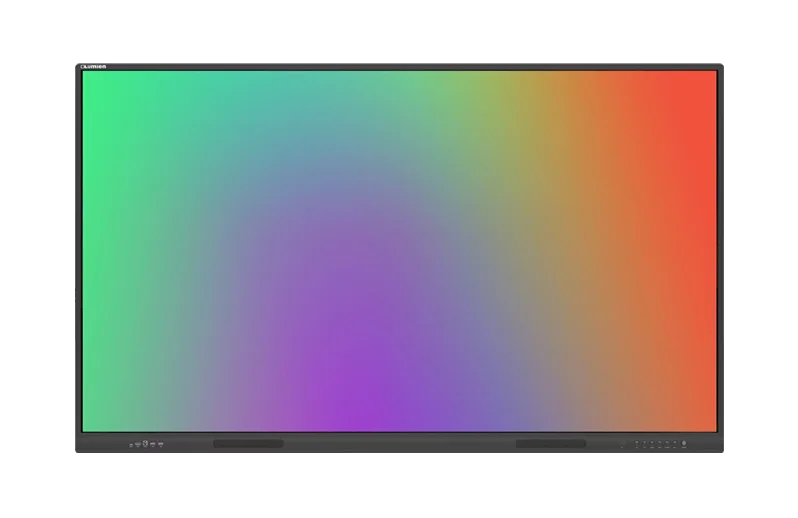Screen dimensions: 798x518
Task: Click the Lumien logo on the top bezel
Action: click(x=94, y=67)
